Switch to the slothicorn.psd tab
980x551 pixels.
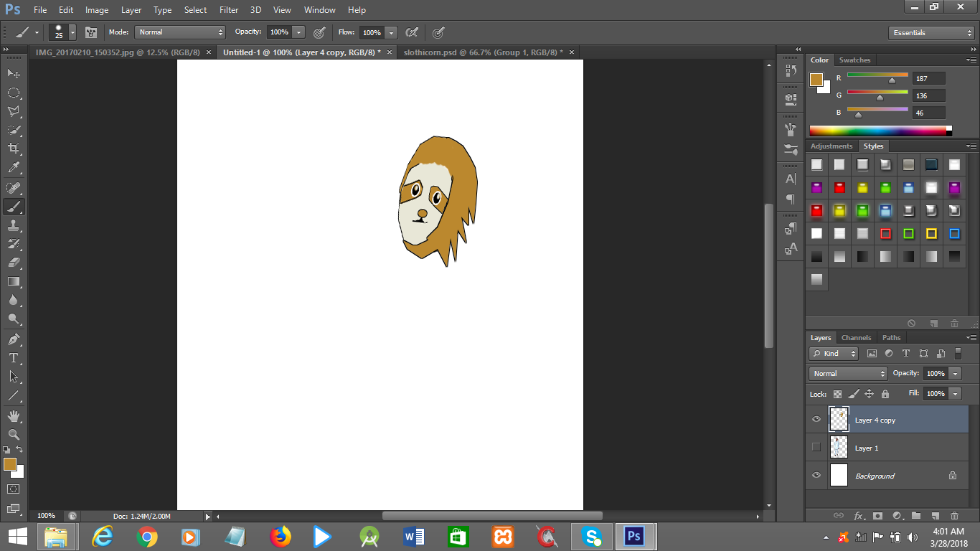tap(481, 52)
